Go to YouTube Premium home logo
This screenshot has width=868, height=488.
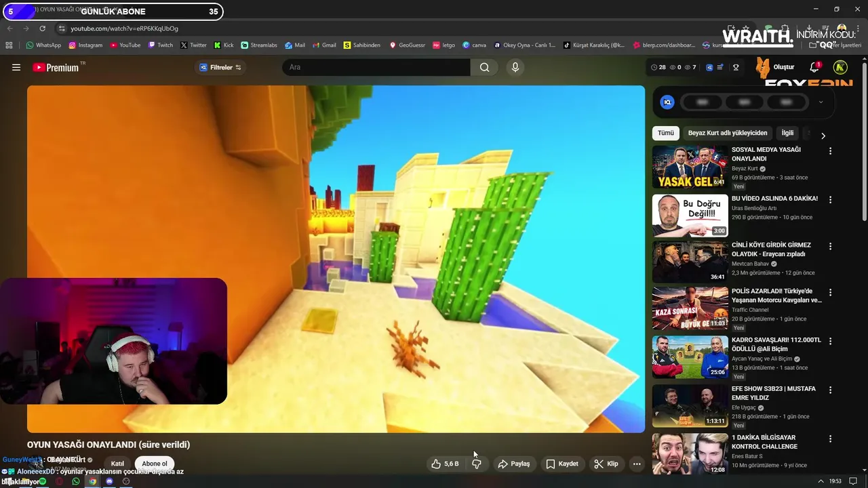pyautogui.click(x=56, y=67)
